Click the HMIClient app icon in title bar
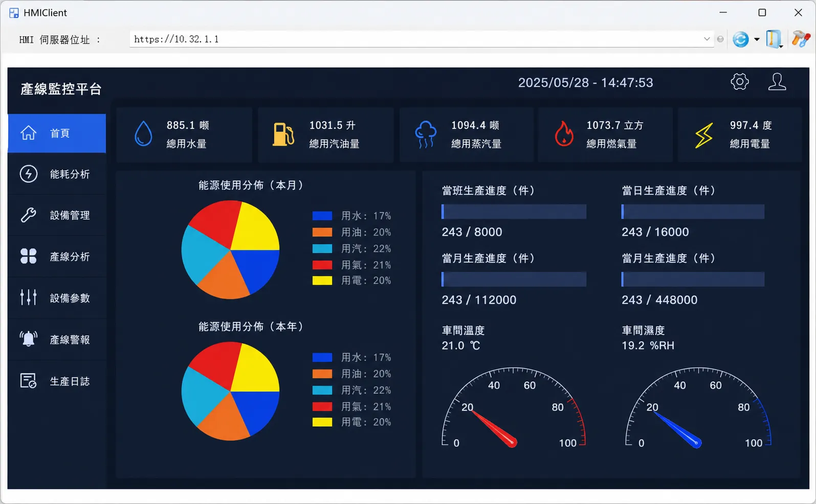Image resolution: width=816 pixels, height=504 pixels. click(14, 13)
